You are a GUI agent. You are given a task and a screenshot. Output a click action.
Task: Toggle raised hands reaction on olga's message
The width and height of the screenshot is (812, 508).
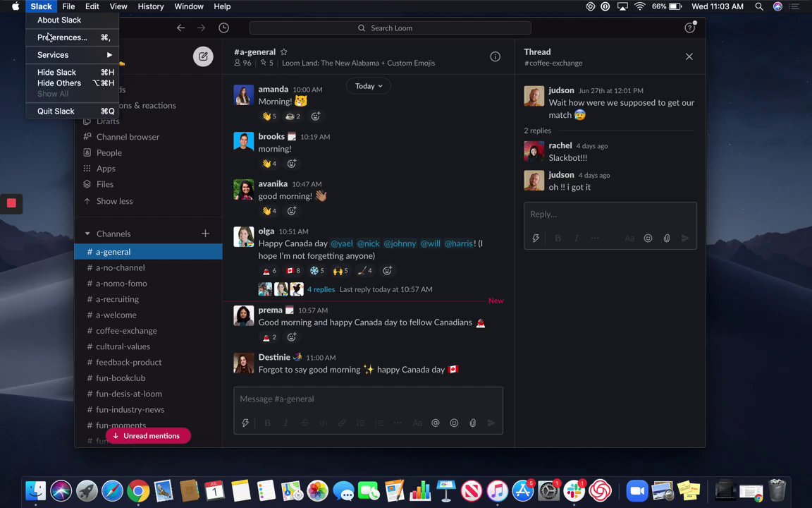(x=340, y=271)
